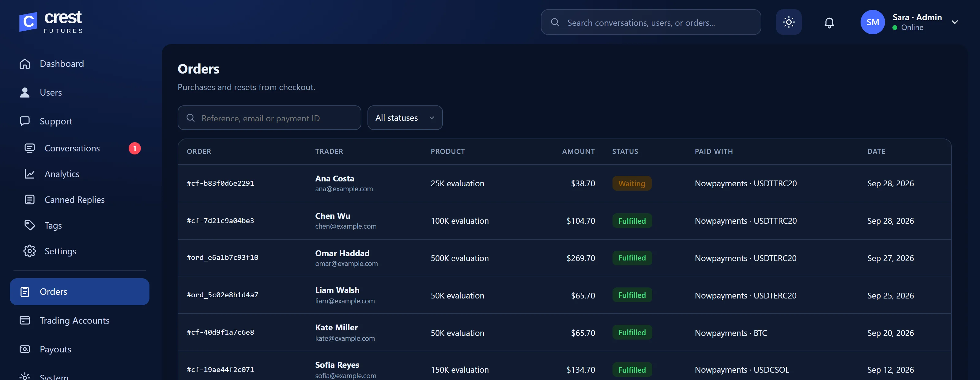Open order #cf-19ae44f2c071
The height and width of the screenshot is (380, 980).
(220, 370)
